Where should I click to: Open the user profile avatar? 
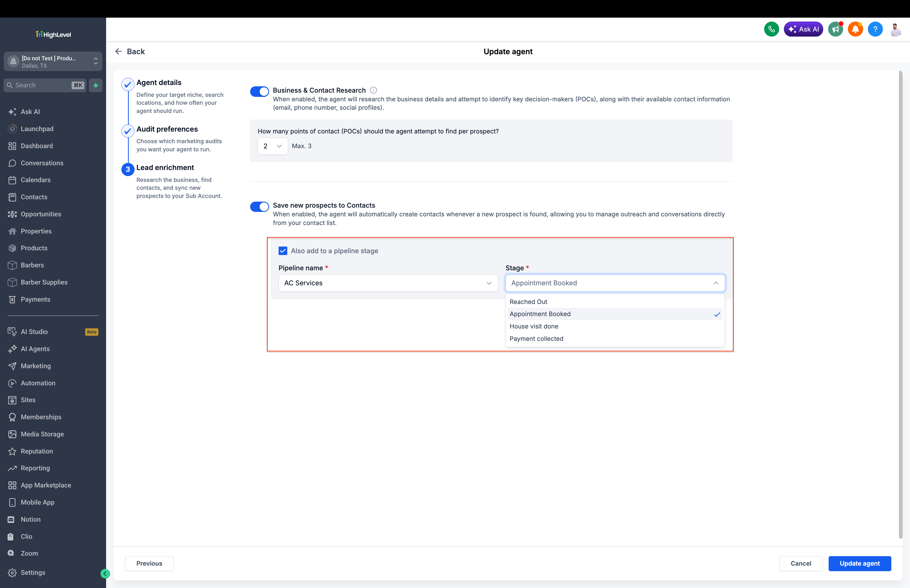[x=896, y=29]
